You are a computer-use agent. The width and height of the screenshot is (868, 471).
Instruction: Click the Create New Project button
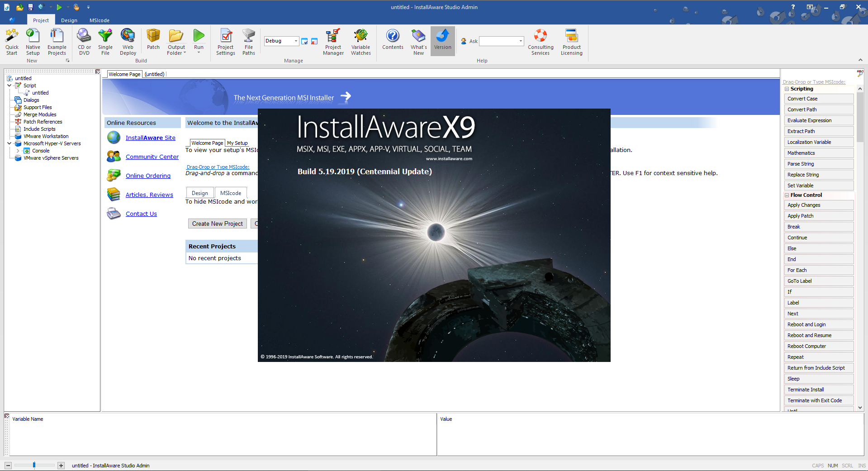(218, 224)
